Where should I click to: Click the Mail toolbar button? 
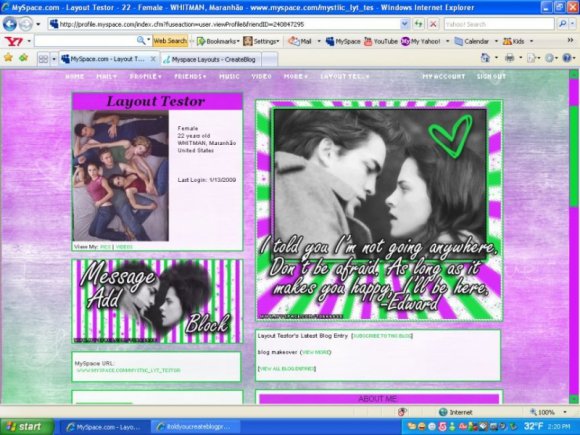point(300,41)
